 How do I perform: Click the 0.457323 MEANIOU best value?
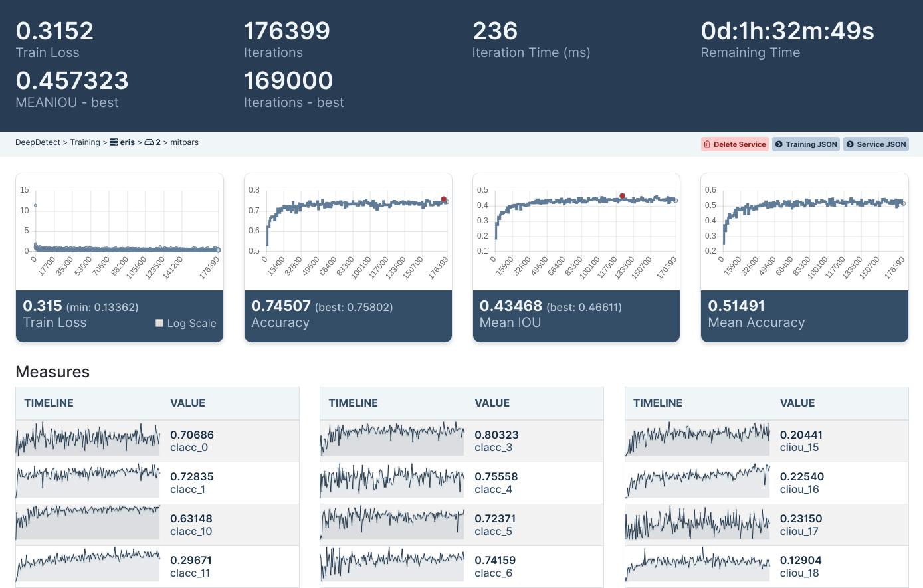(x=72, y=80)
